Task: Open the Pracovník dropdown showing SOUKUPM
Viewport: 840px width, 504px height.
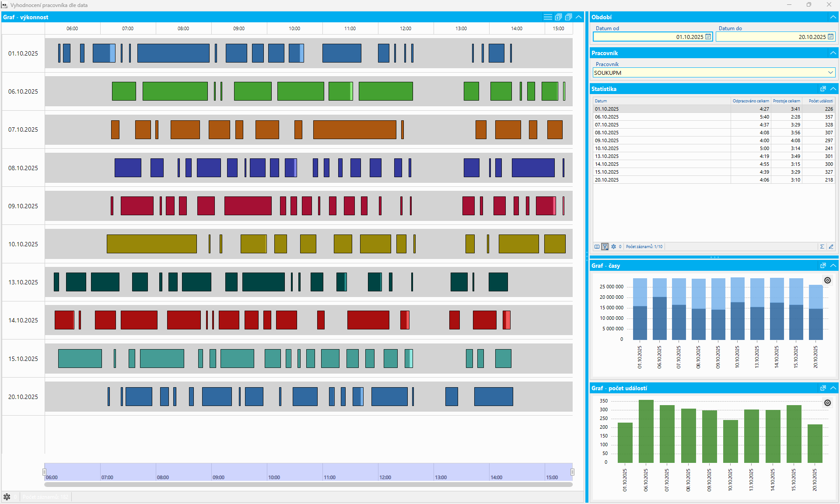Action: click(x=830, y=73)
